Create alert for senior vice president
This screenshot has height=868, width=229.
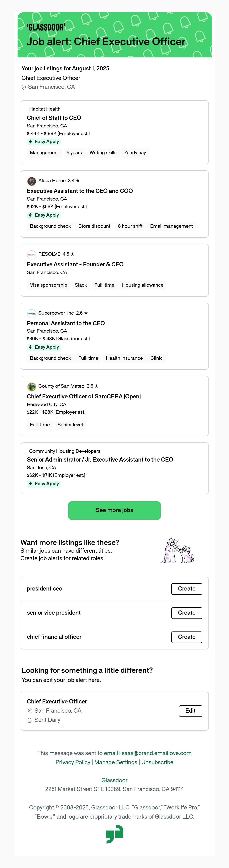187,613
